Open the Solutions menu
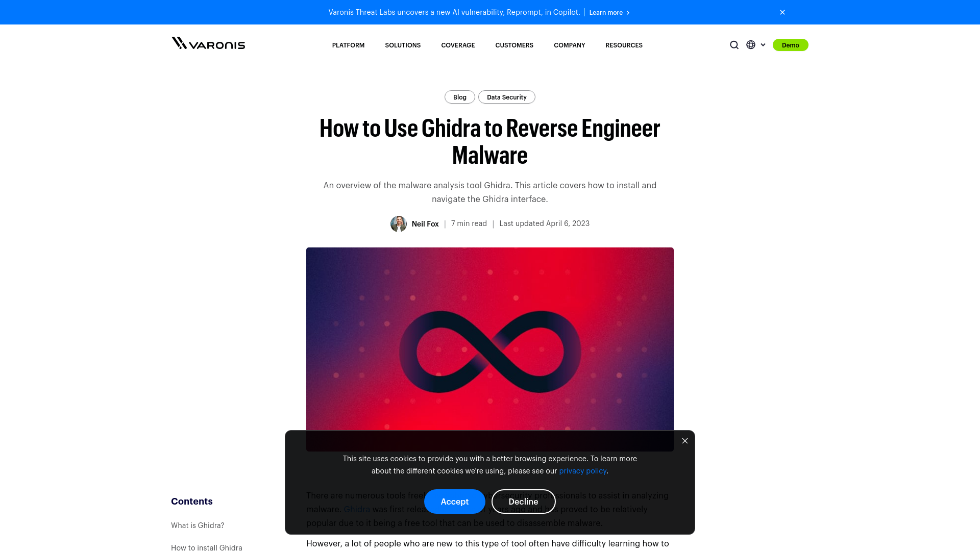Viewport: 980px width, 551px height. pyautogui.click(x=403, y=45)
